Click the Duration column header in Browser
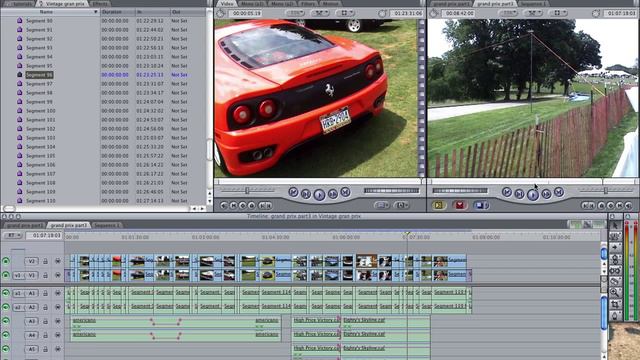Screen dimensions: 640x360 118,12
